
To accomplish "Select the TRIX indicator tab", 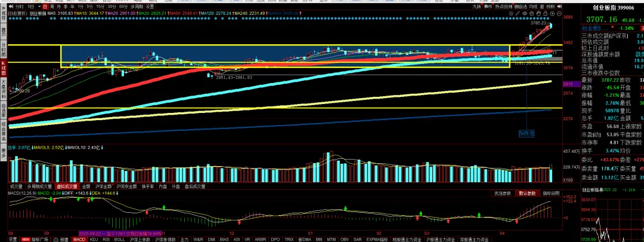I will coord(289,239).
